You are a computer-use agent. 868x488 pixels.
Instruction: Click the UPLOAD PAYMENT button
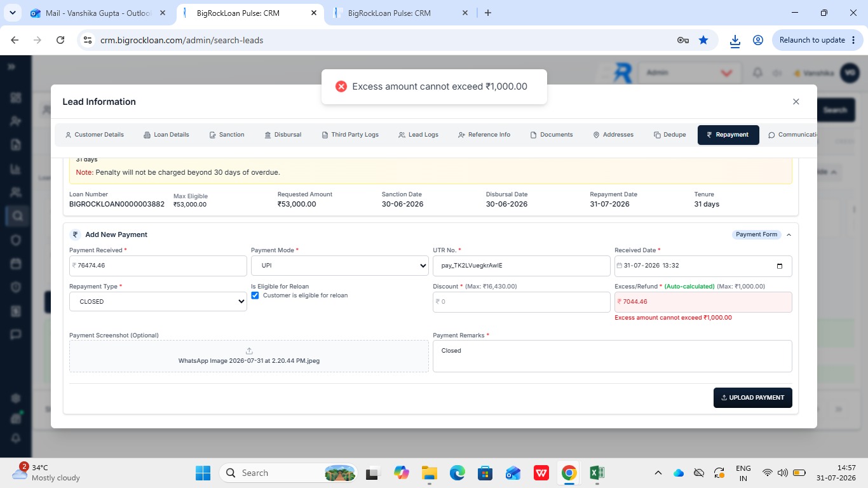753,398
